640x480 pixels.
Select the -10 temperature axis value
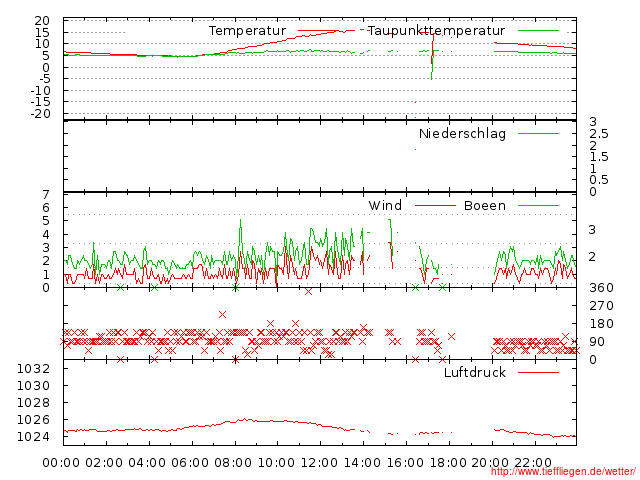tap(40, 90)
